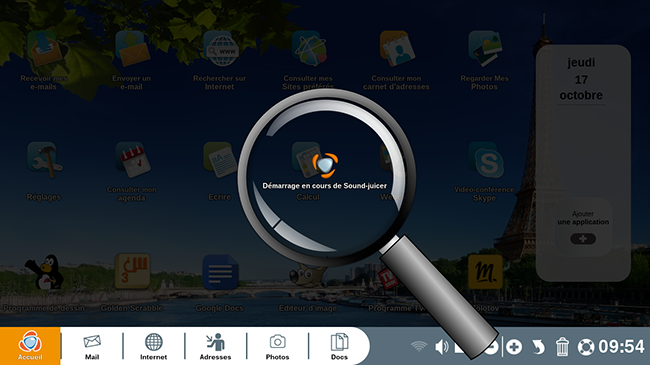650x365 pixels.
Task: Select Internet in the bottom bar
Action: pyautogui.click(x=153, y=347)
